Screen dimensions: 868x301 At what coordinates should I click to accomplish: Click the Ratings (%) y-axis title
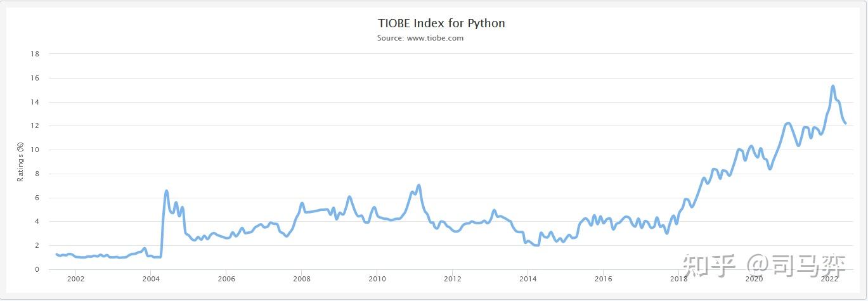[20, 162]
